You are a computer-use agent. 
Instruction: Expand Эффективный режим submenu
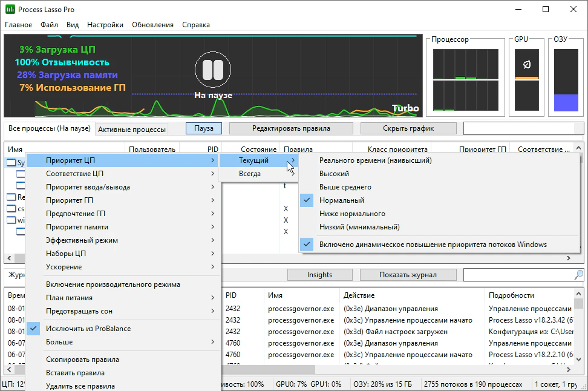(x=123, y=240)
